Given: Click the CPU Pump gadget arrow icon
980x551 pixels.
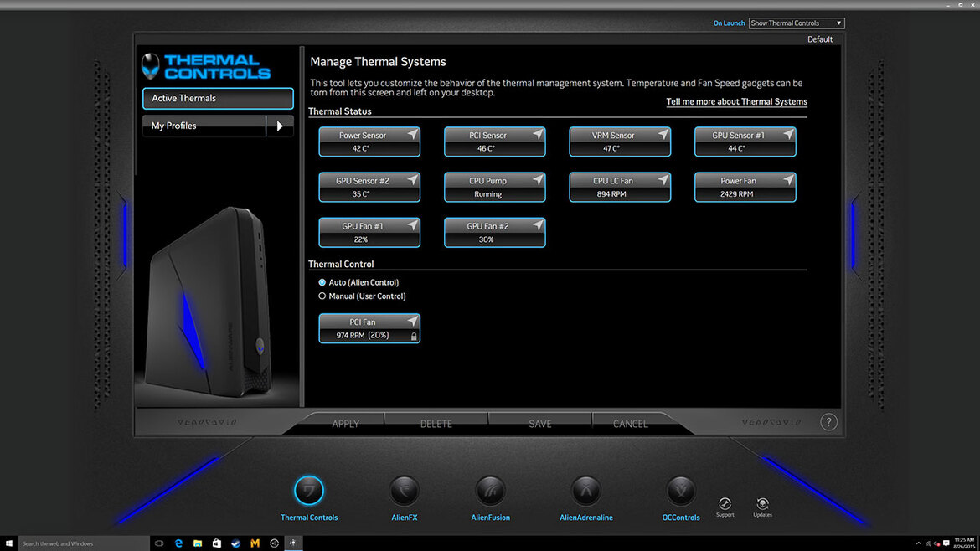Looking at the screenshot, I should 538,180.
